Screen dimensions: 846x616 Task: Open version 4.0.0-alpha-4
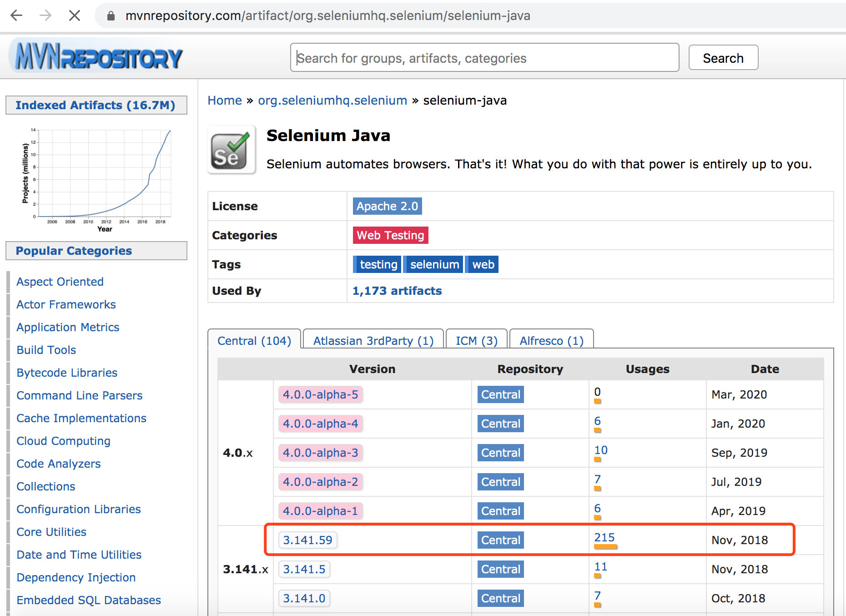pyautogui.click(x=321, y=424)
